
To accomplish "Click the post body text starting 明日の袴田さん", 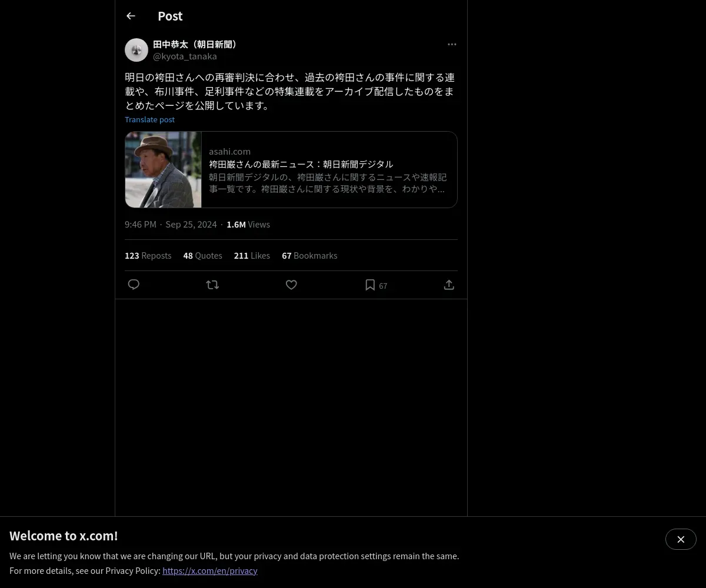I will tap(290, 91).
